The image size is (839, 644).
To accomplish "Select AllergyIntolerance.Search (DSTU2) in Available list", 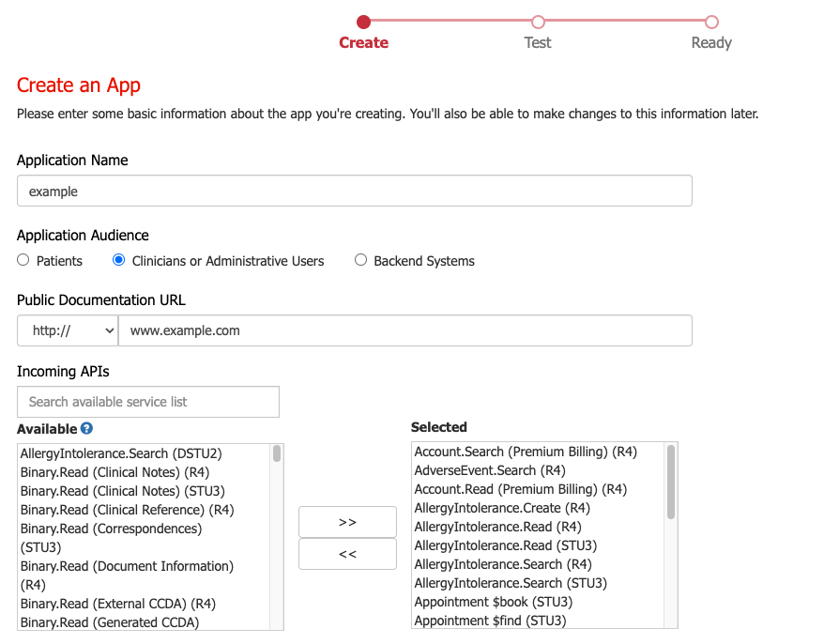I will point(121,452).
